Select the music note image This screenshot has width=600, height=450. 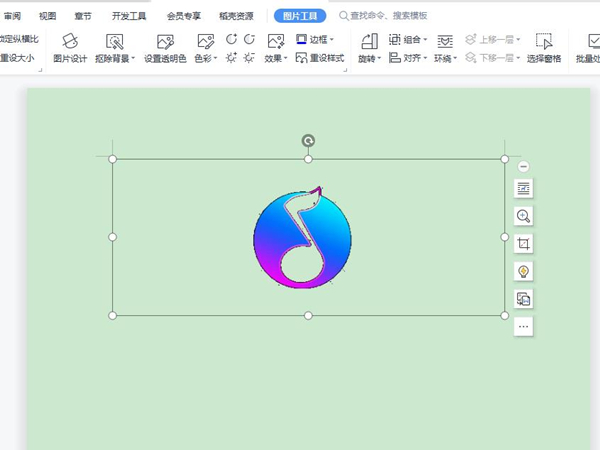[303, 236]
